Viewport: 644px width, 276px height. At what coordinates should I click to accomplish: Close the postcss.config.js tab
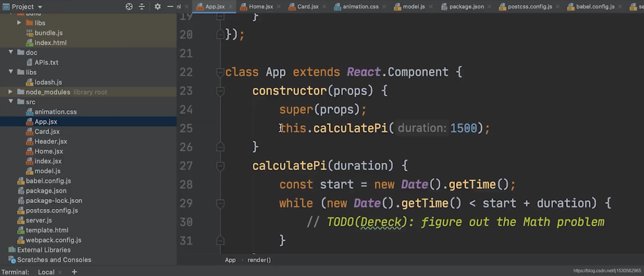tap(558, 7)
